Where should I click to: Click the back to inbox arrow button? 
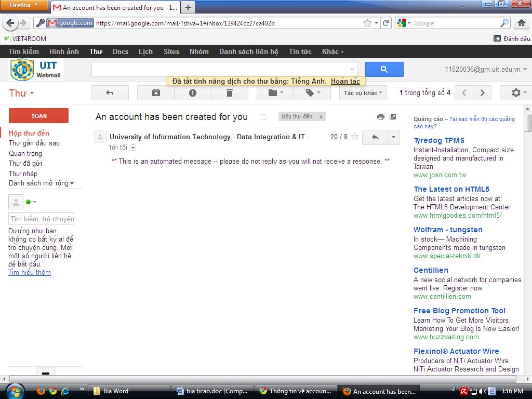pyautogui.click(x=110, y=93)
